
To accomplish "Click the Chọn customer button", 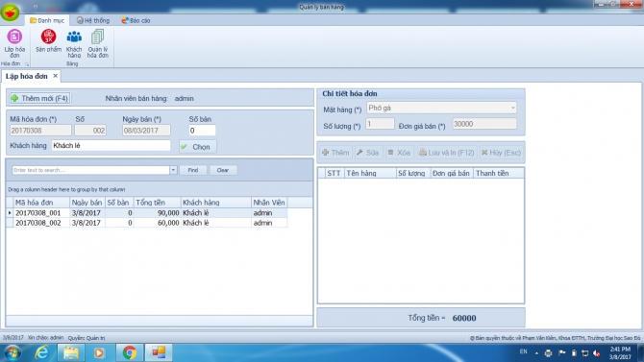I will pyautogui.click(x=198, y=147).
